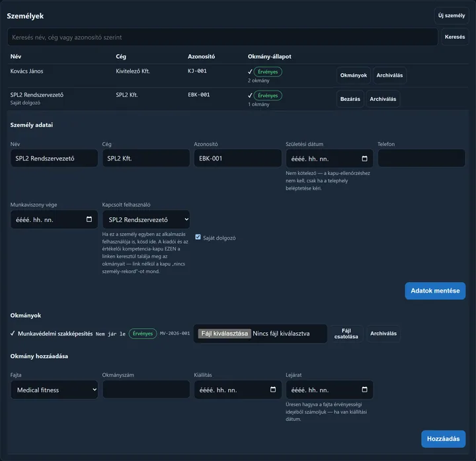Open calendar picker for Születési dátum
Image resolution: width=476 pixels, height=461 pixels.
click(364, 159)
